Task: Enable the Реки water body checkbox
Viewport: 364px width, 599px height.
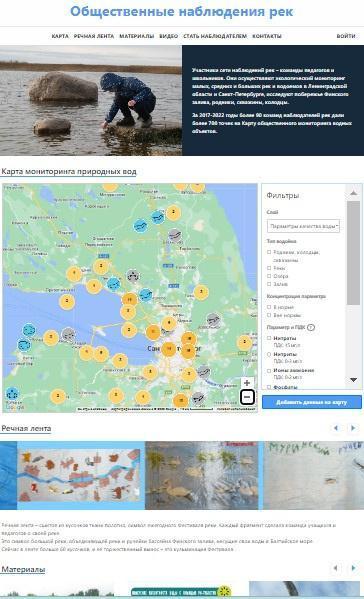Action: 269,268
